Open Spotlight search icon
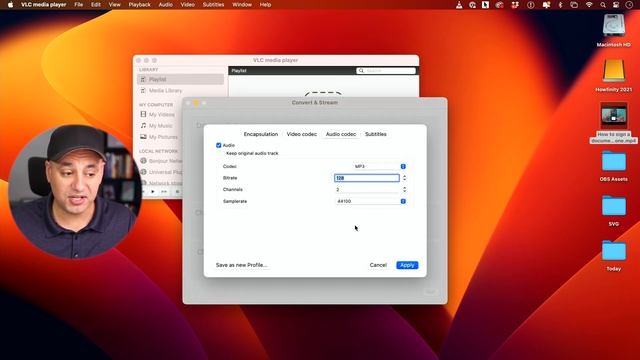Image resolution: width=640 pixels, height=360 pixels. (603, 5)
